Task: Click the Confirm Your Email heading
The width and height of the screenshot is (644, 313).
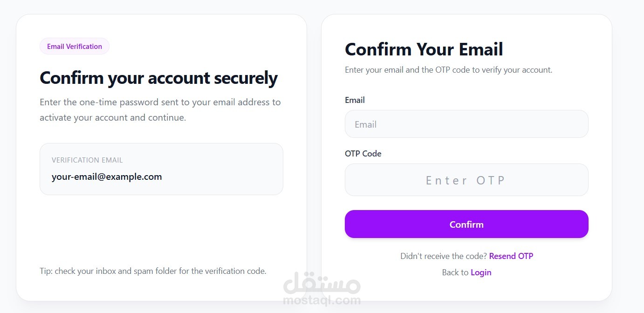Action: 424,49
